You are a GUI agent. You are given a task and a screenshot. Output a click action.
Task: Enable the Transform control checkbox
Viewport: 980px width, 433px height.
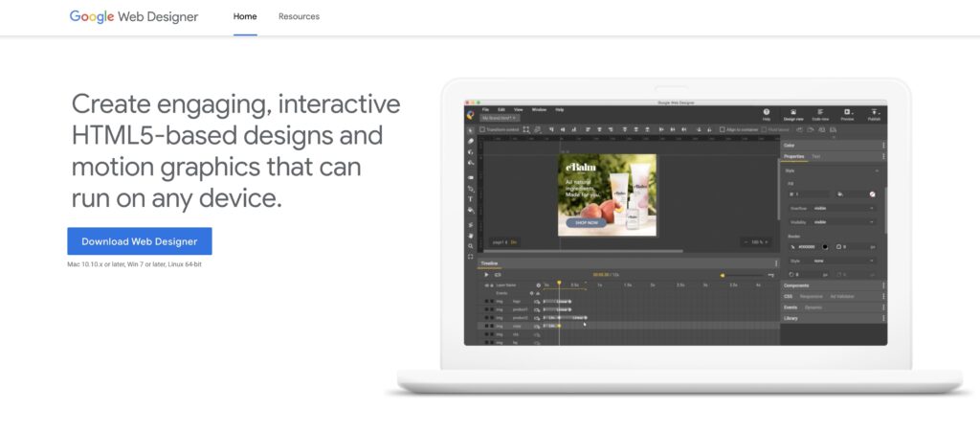click(482, 128)
